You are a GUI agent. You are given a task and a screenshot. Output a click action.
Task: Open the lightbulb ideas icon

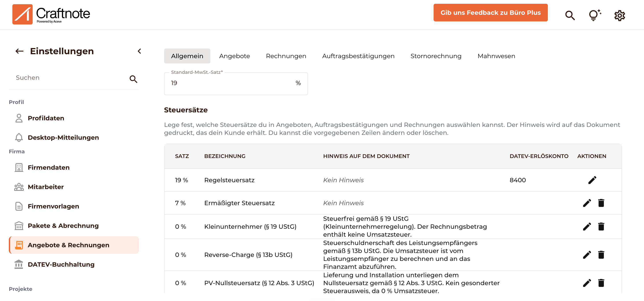tap(595, 15)
